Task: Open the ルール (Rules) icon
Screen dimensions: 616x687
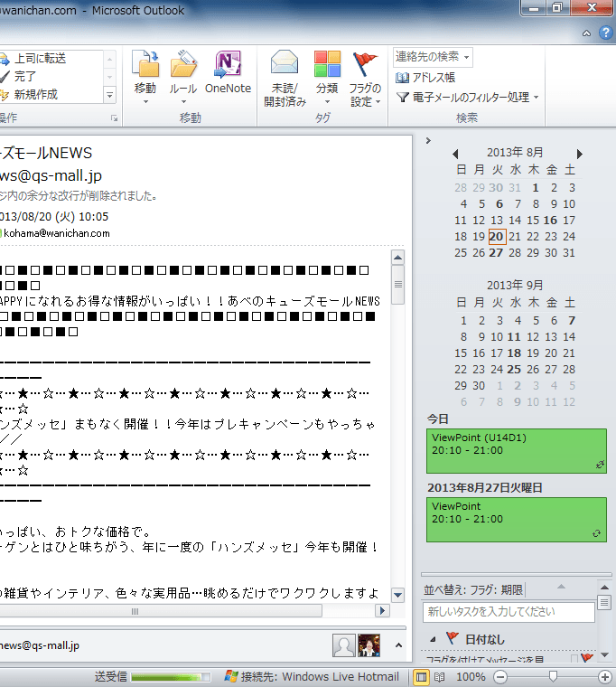Action: (x=183, y=64)
